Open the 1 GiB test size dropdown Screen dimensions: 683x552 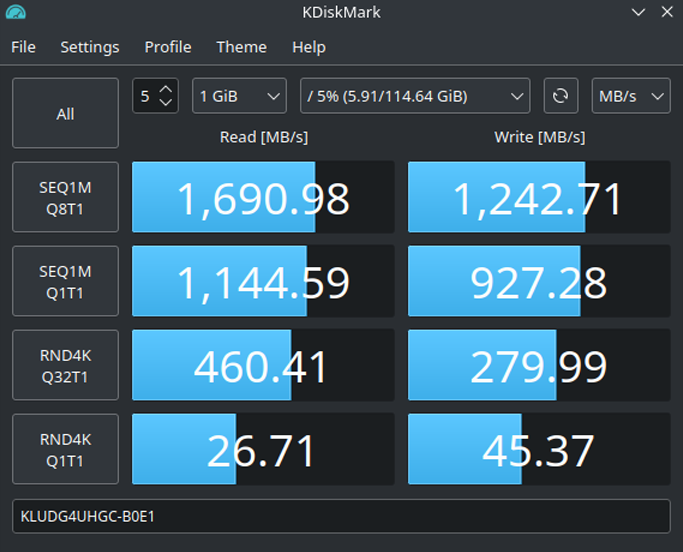(x=239, y=96)
